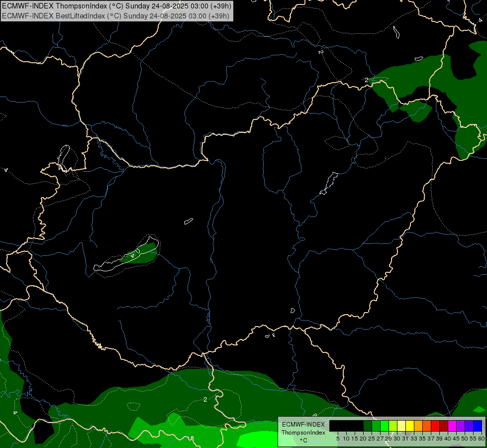Select the dark red 39–40 legend swatch
487x448 pixels.
tap(444, 426)
